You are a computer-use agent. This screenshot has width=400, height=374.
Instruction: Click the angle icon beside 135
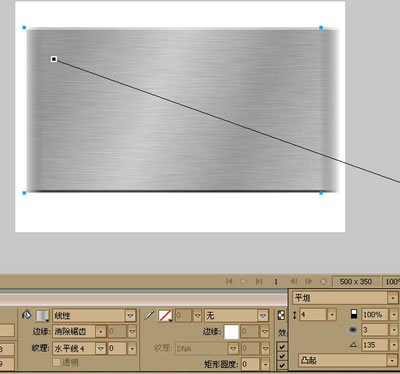[x=353, y=345]
